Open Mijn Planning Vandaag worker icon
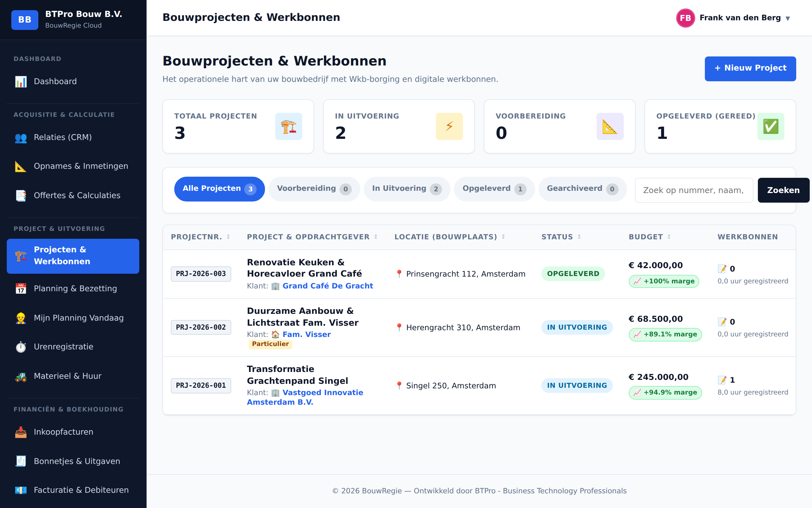The height and width of the screenshot is (508, 812). pos(21,318)
